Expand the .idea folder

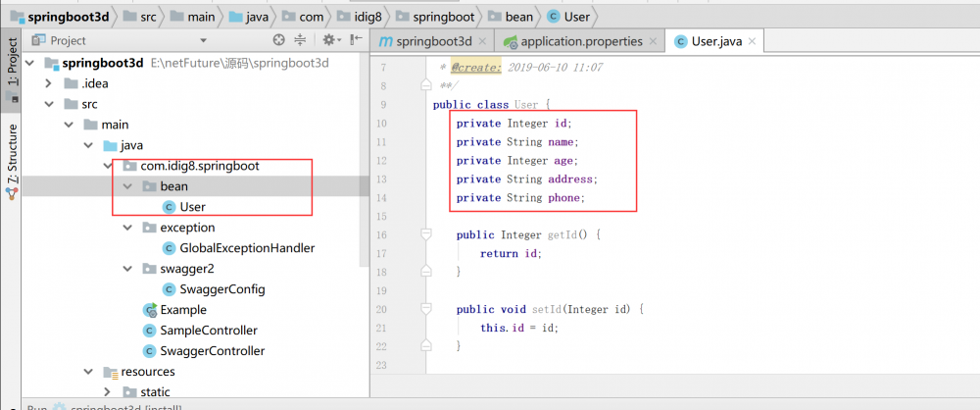click(x=49, y=84)
